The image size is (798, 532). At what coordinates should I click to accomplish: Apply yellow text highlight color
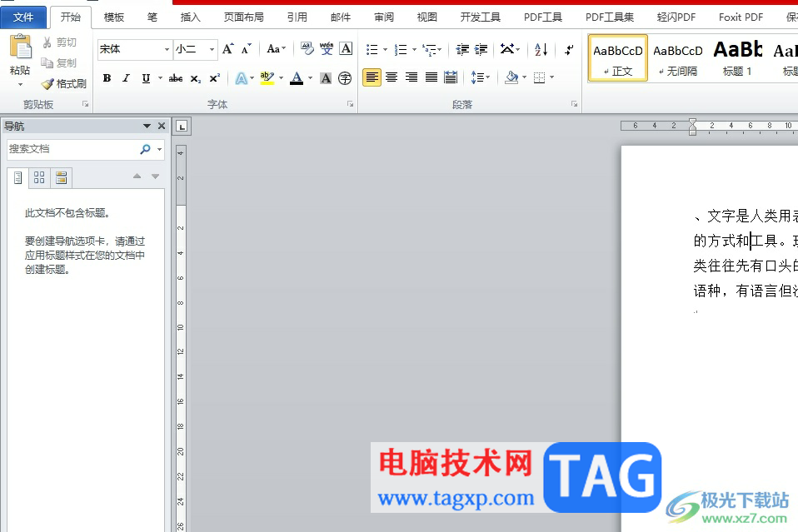click(267, 78)
